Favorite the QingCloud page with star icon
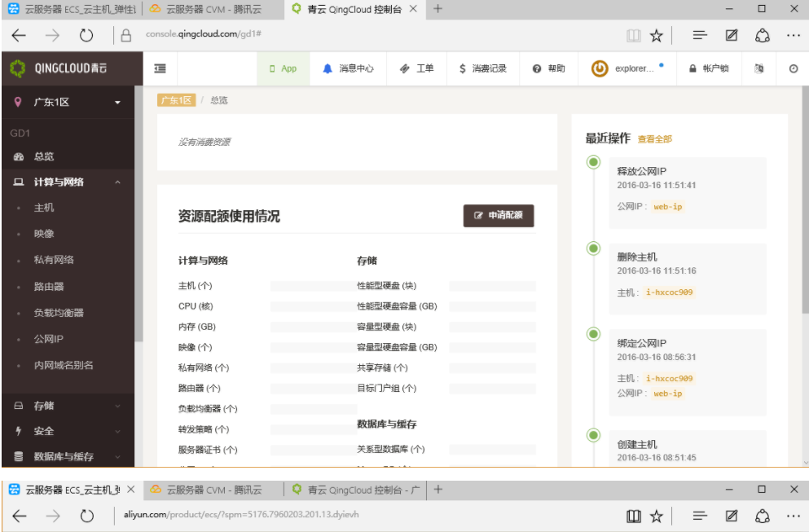Screen dimensions: 809x532 click(x=656, y=35)
